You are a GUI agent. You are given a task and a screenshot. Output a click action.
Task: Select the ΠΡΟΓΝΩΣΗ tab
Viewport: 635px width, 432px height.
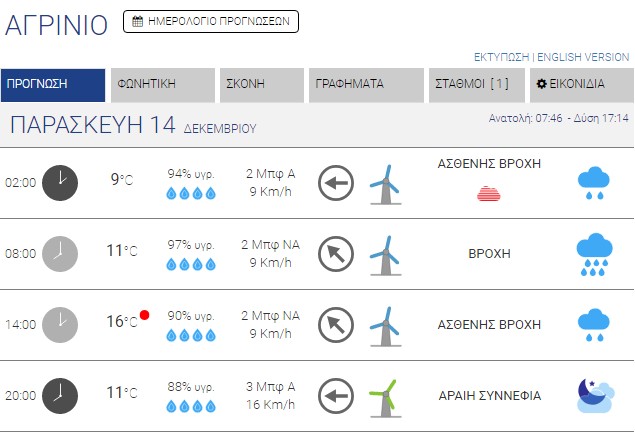pos(53,85)
